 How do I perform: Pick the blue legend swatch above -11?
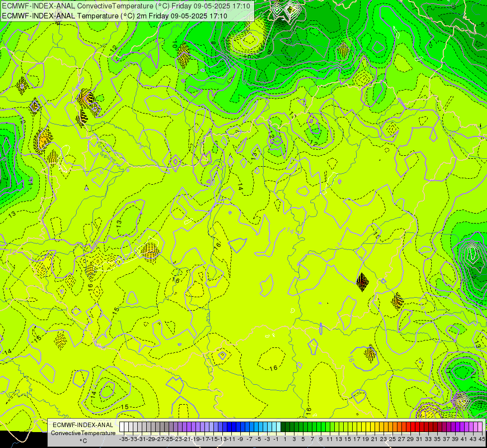[229, 427]
